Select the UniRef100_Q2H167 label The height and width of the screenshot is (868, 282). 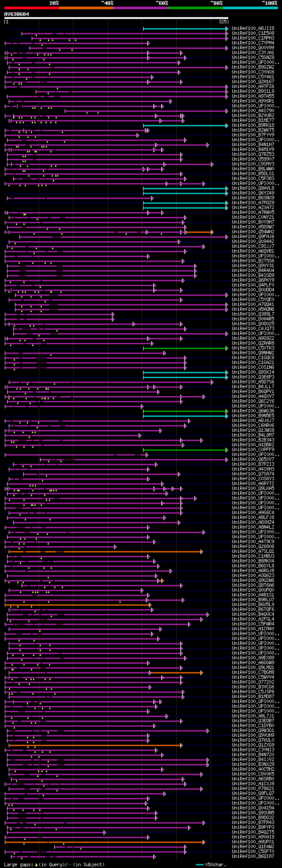click(x=253, y=81)
